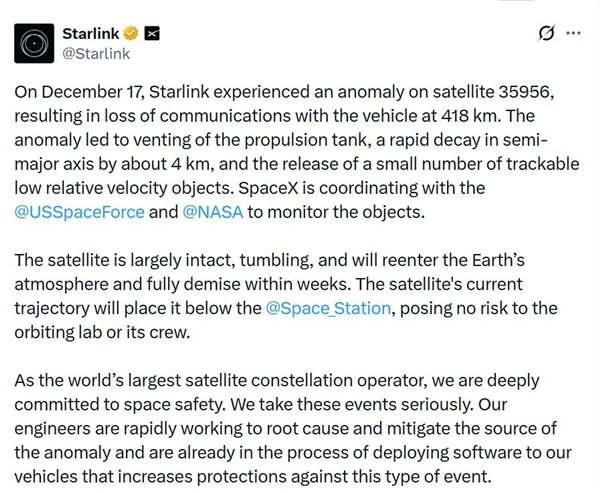600x493 pixels.
Task: Open the Grok explain-post icon
Action: [546, 32]
